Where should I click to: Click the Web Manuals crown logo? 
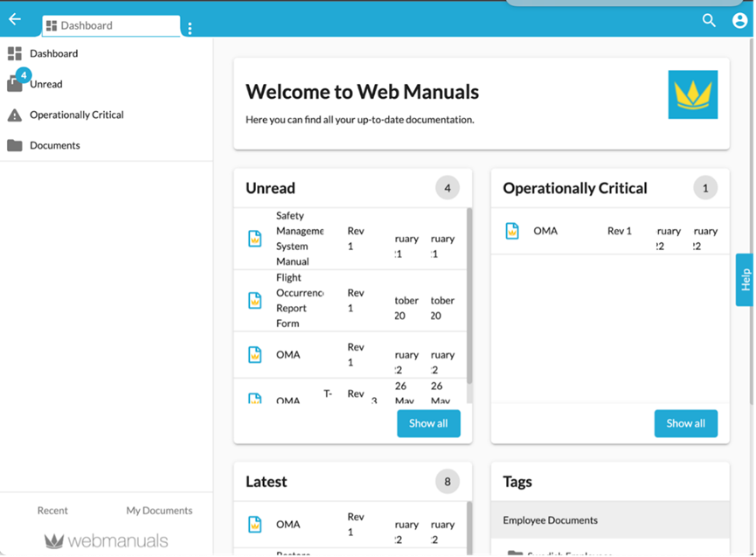[x=693, y=94]
